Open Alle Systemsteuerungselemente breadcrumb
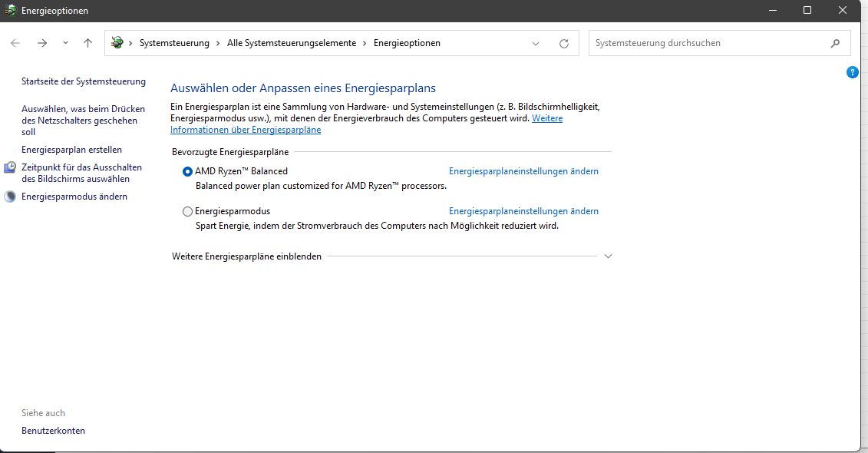The width and height of the screenshot is (868, 453). click(292, 43)
